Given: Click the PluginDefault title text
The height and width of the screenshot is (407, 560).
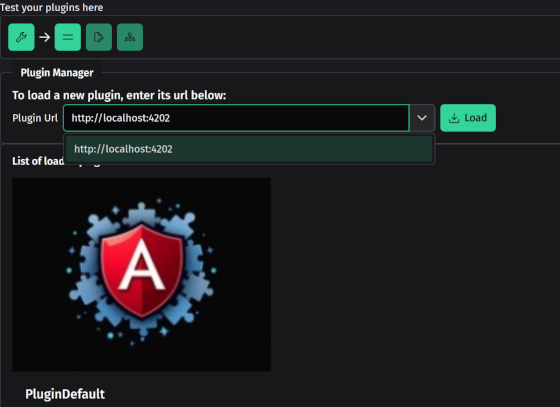Looking at the screenshot, I should pos(65,394).
